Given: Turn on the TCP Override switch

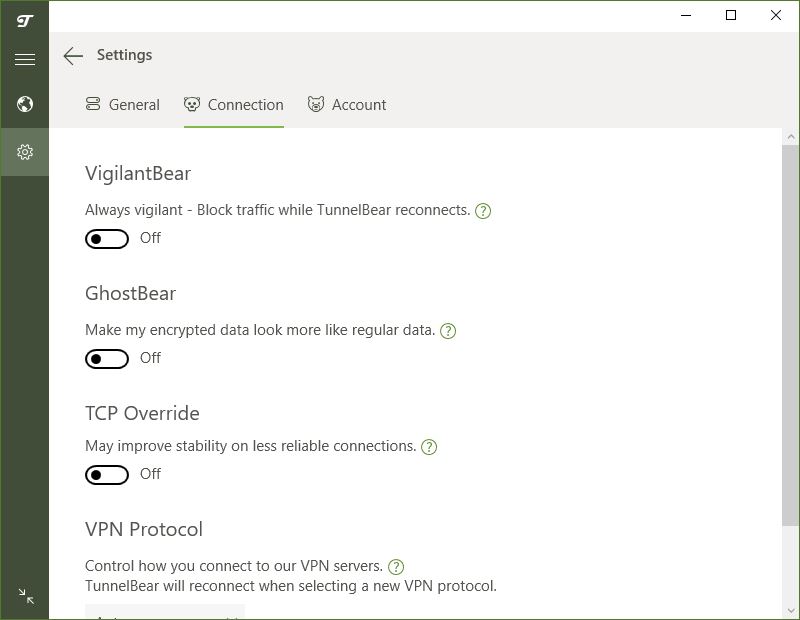Looking at the screenshot, I should pos(107,475).
